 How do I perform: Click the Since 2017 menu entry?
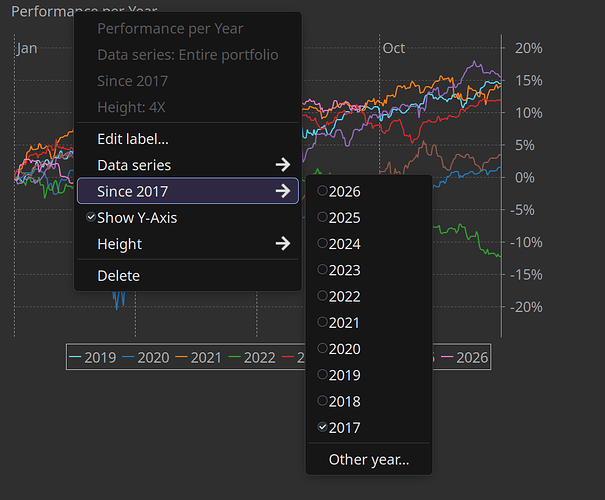[188, 191]
